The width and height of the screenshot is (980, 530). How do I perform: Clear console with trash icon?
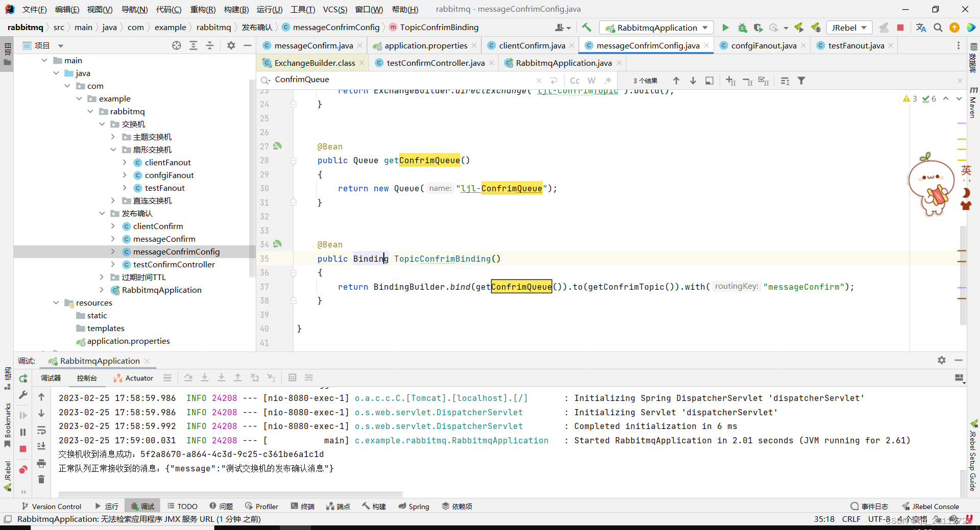click(41, 479)
